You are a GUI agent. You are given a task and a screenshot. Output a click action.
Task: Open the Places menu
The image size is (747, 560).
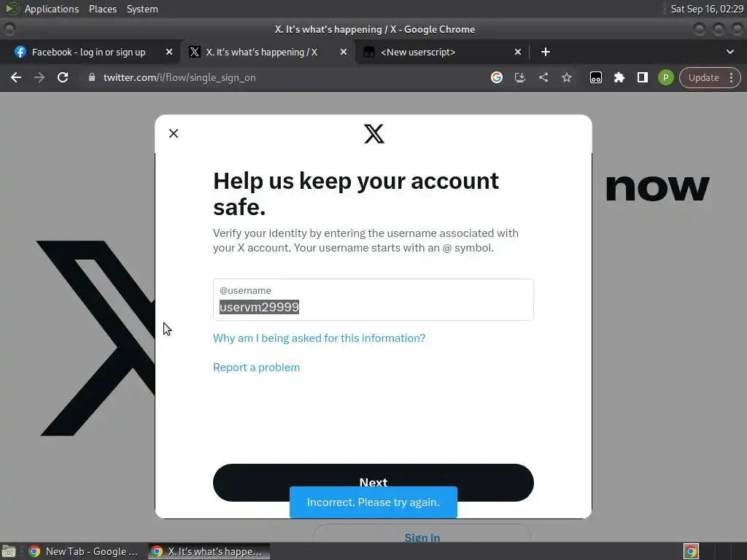click(102, 9)
